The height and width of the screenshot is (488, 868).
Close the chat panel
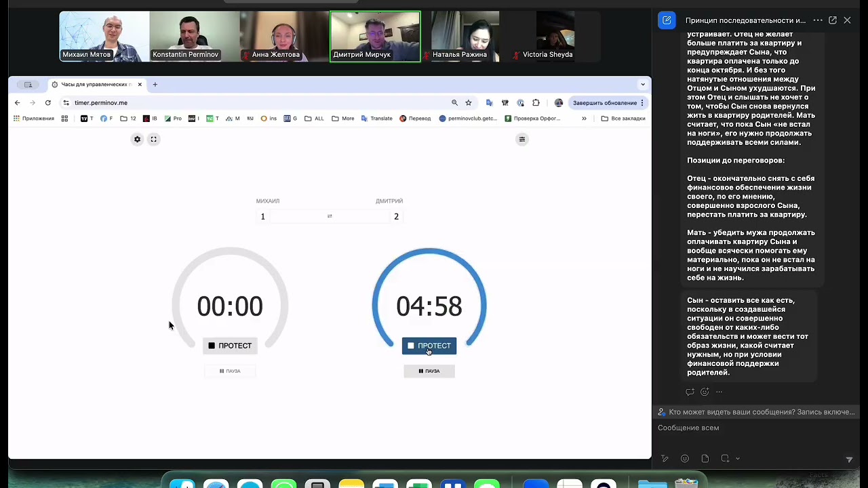(848, 20)
